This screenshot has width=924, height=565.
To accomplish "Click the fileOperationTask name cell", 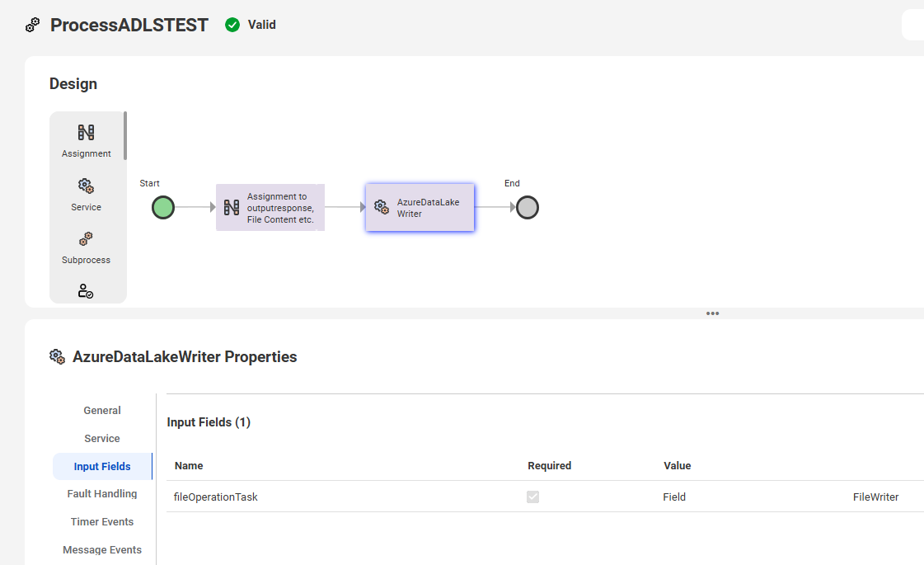I will coord(216,497).
